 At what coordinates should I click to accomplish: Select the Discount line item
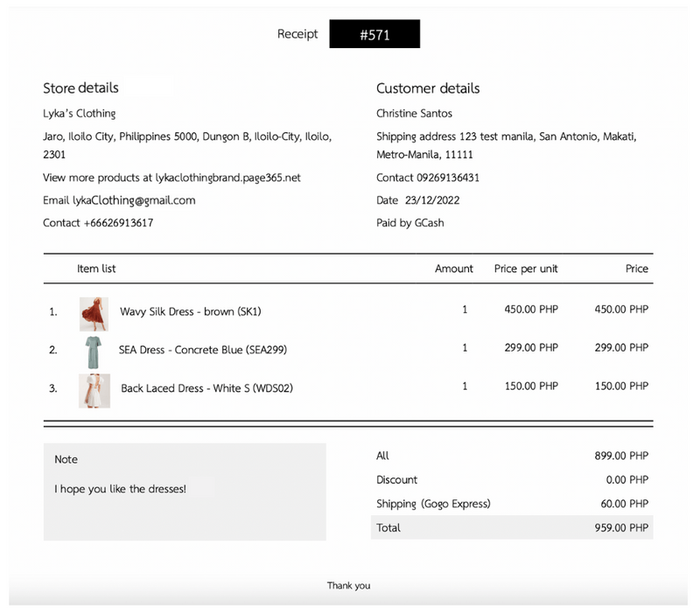tap(397, 480)
